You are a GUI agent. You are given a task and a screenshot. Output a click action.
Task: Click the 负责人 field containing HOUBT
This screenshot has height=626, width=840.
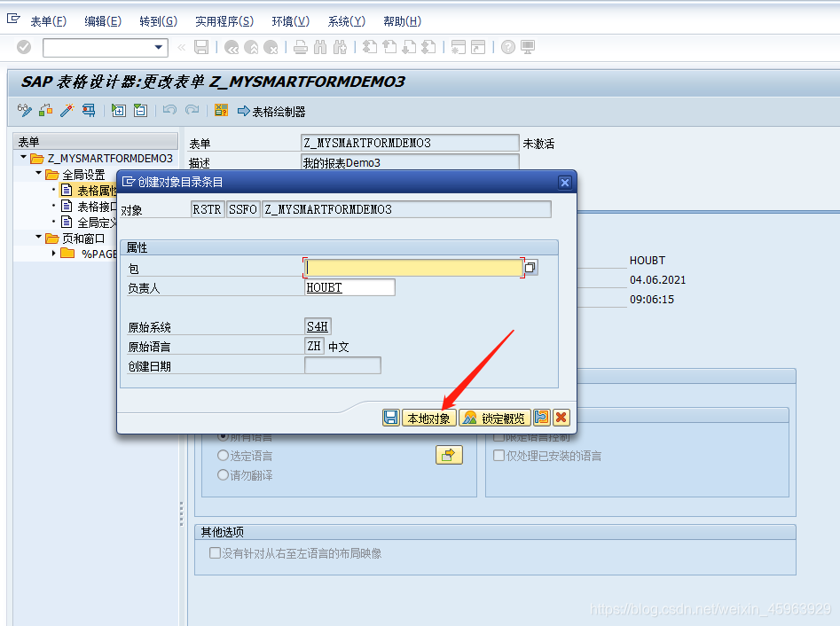349,287
